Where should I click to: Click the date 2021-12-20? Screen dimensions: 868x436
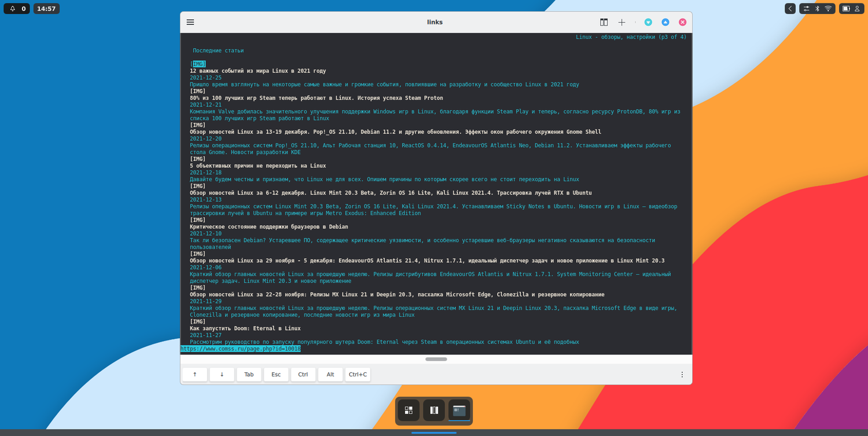[206, 138]
